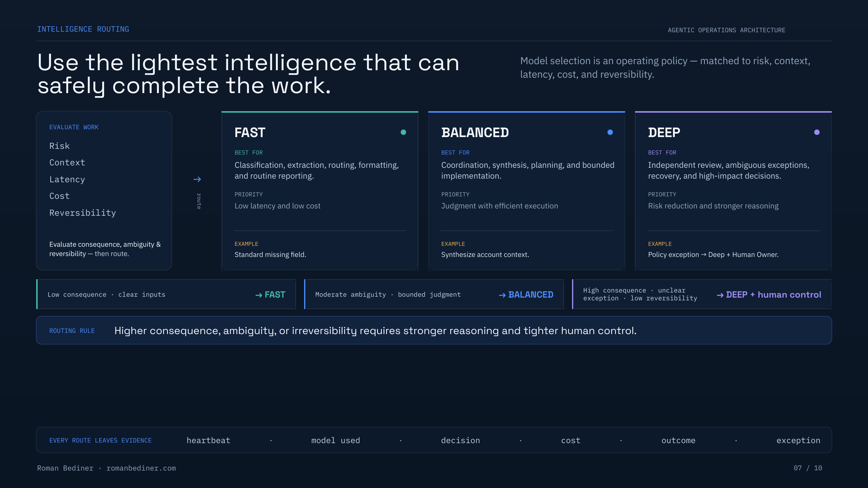This screenshot has width=868, height=488.
Task: Select 'Risk' in the Evaluate Work list
Action: tap(60, 146)
